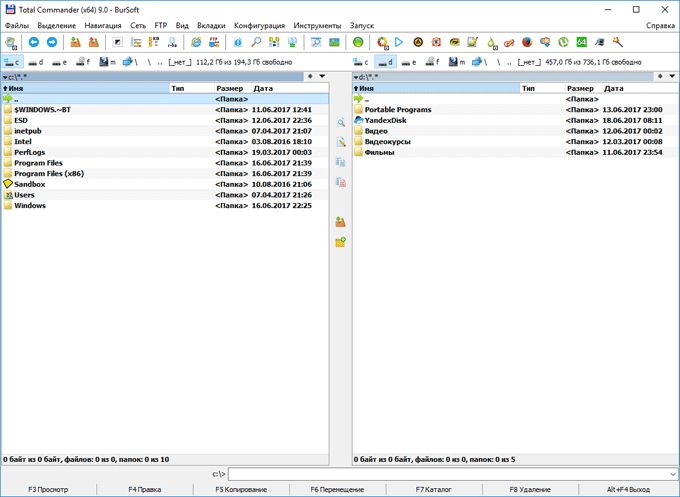Screen dimensions: 680x497
Task: Select drive d in left panel drive bar
Action: (x=36, y=62)
